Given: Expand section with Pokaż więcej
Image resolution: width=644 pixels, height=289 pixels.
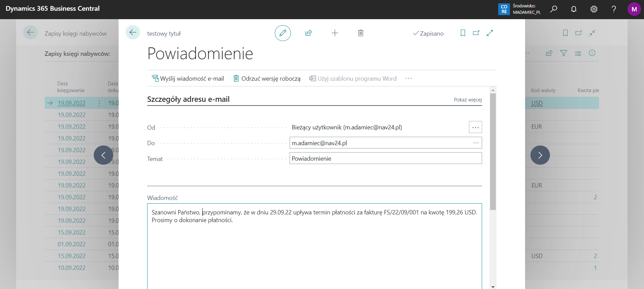Looking at the screenshot, I should point(468,100).
